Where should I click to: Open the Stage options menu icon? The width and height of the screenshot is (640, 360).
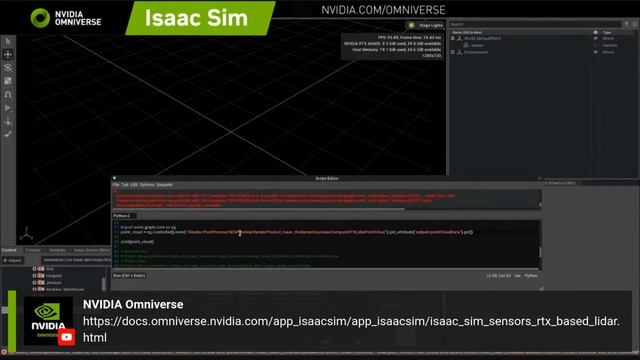[634, 24]
